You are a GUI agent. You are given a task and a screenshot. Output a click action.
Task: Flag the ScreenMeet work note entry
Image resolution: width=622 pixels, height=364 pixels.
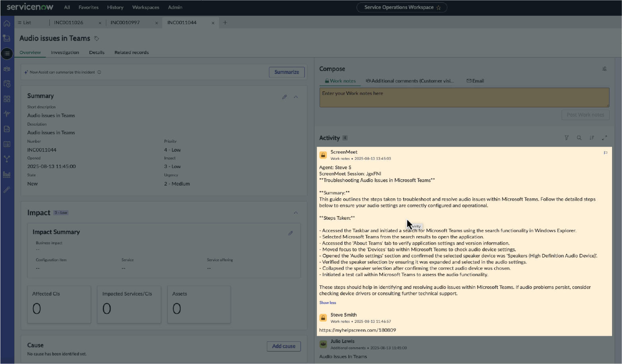[605, 153]
